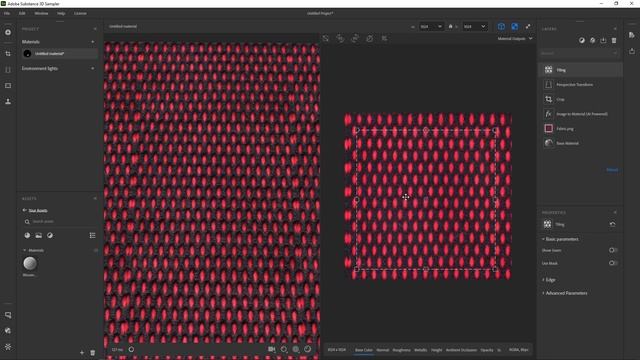Open the Material Outputs dropdown

(515, 39)
